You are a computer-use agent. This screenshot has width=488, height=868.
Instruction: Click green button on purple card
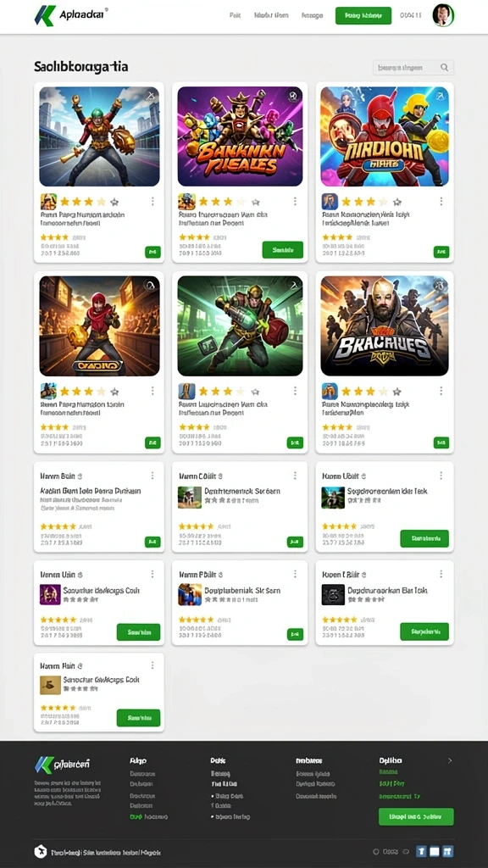pos(283,250)
